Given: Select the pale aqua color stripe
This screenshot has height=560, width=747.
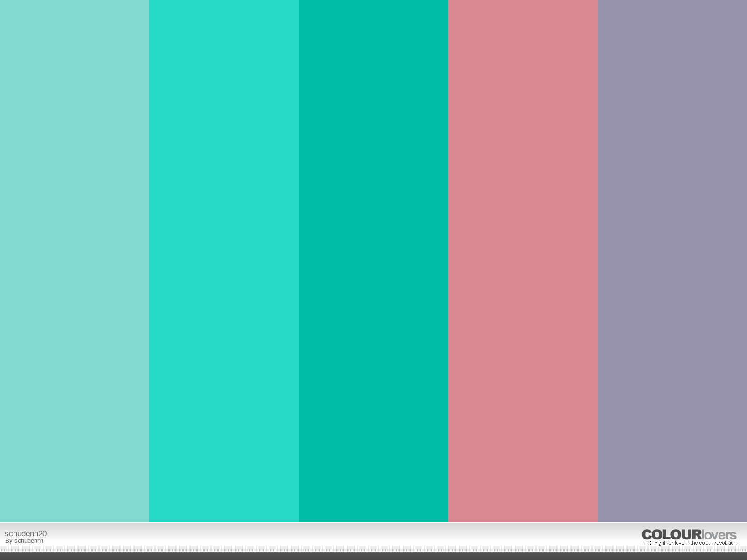Looking at the screenshot, I should tap(75, 261).
